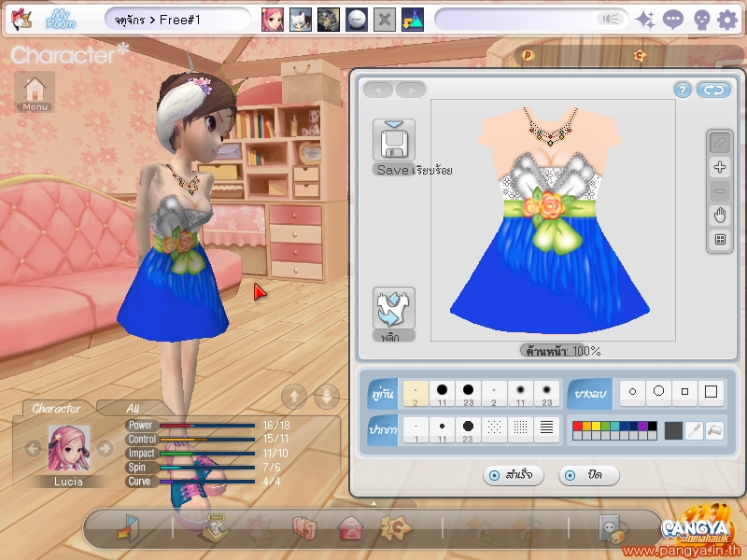Open the settings gear icon
The width and height of the screenshot is (747, 560).
[x=727, y=20]
